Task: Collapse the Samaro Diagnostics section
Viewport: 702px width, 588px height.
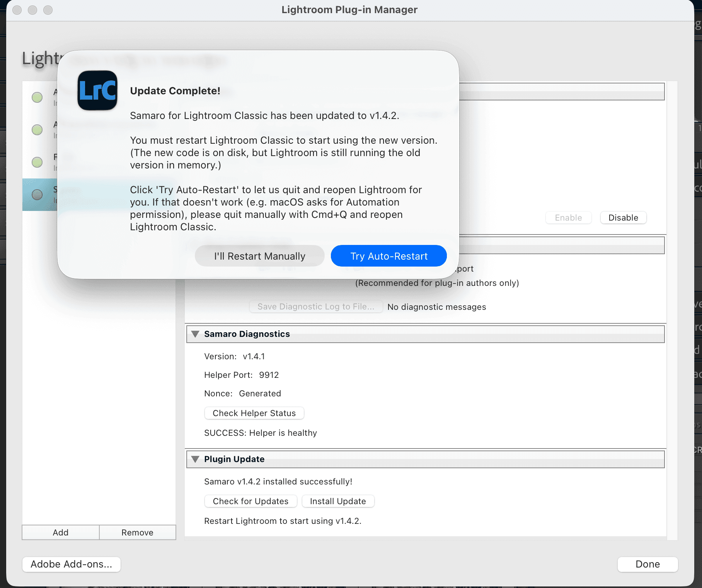Action: 196,334
